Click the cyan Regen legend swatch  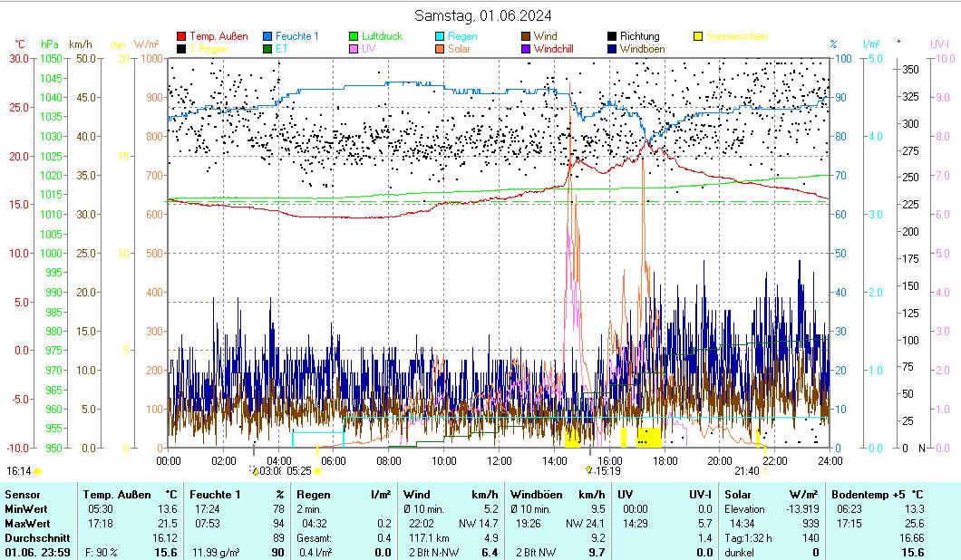click(441, 36)
